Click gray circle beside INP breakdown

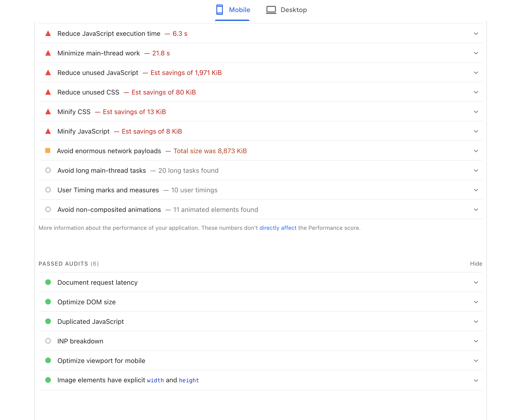pos(48,341)
